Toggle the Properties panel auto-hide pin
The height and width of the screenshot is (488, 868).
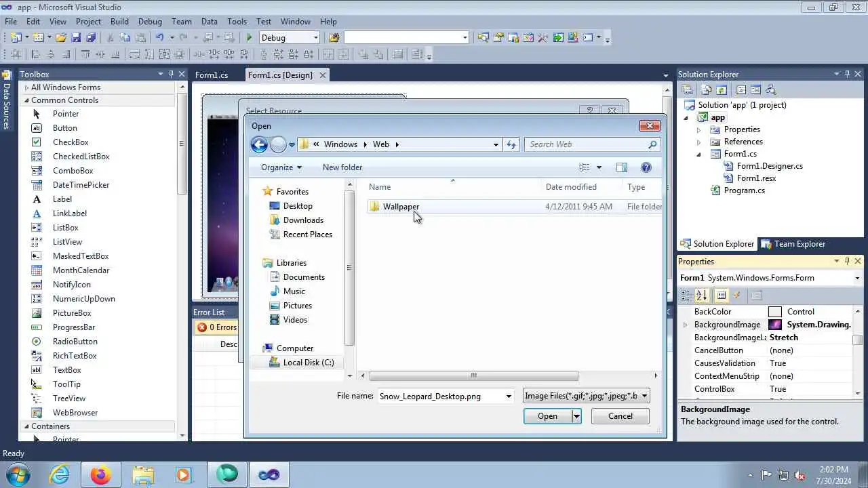point(847,261)
